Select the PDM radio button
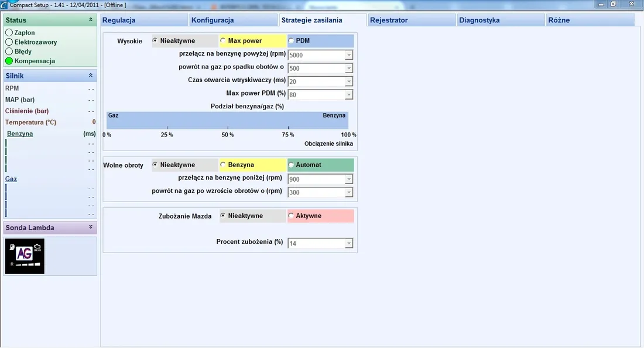Viewport: 644px width, 348px height. (291, 40)
